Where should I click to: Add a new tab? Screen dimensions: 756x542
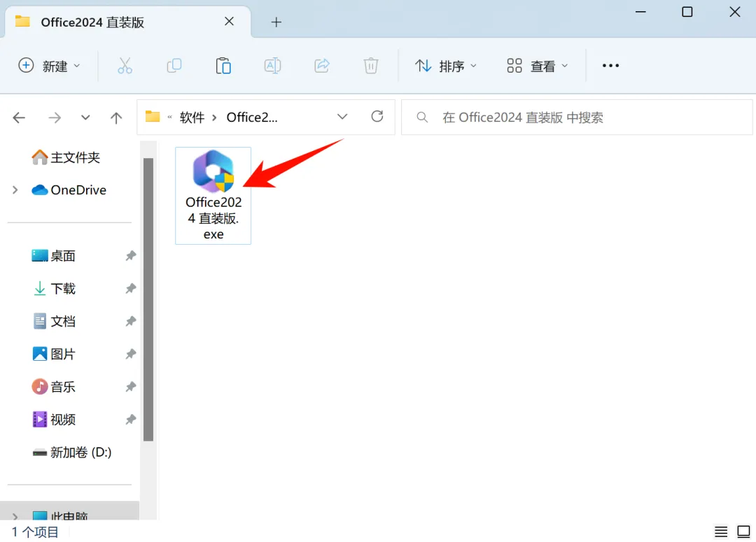[276, 22]
